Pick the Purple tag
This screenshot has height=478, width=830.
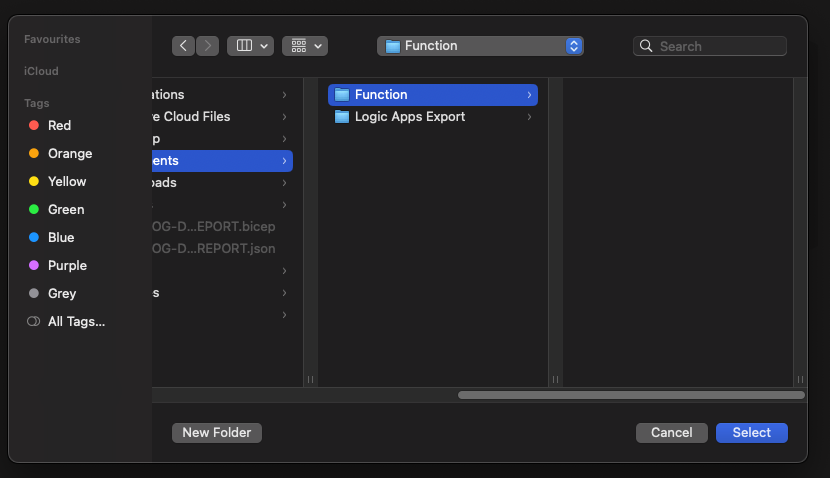point(67,265)
